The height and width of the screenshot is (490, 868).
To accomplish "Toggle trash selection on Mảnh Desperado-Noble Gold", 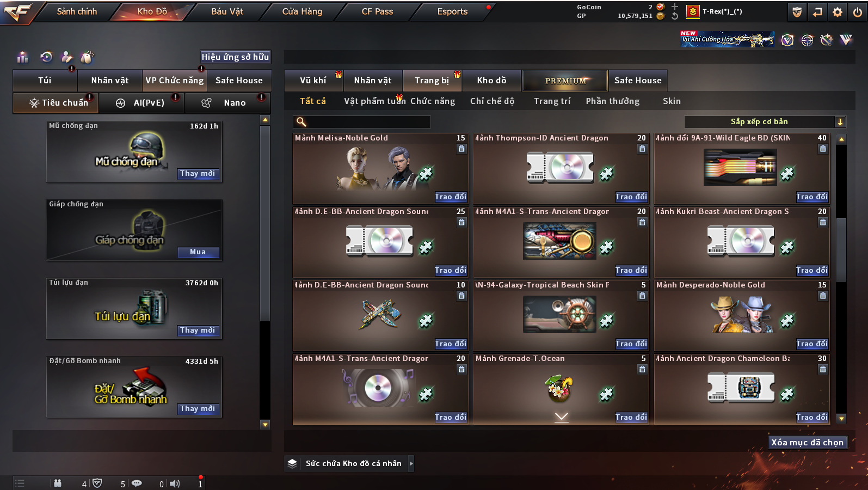I will pos(823,296).
